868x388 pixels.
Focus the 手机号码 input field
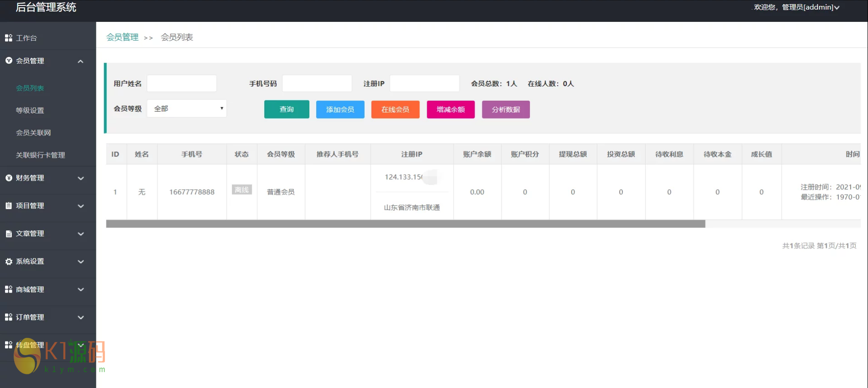317,83
